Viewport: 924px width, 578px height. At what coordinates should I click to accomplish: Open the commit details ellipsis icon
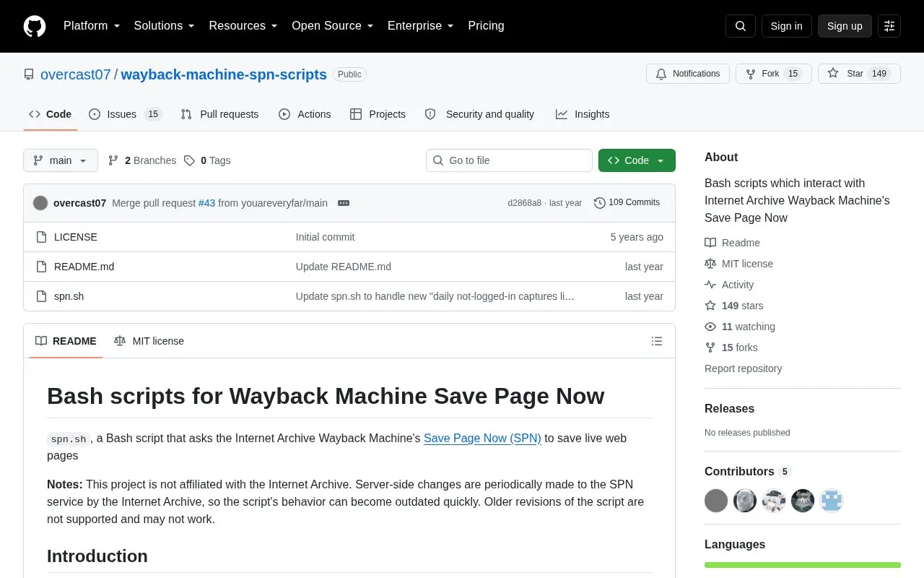[344, 203]
